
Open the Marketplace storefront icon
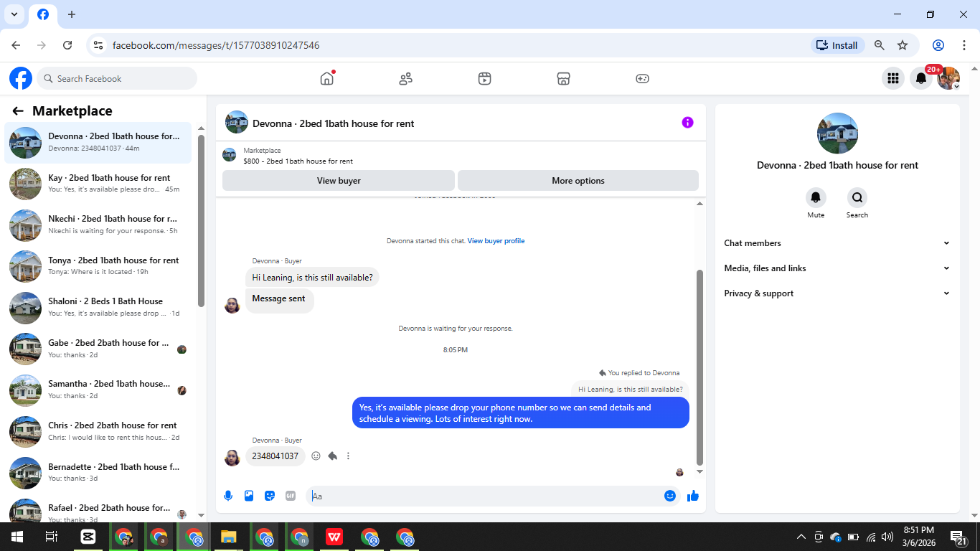[564, 78]
